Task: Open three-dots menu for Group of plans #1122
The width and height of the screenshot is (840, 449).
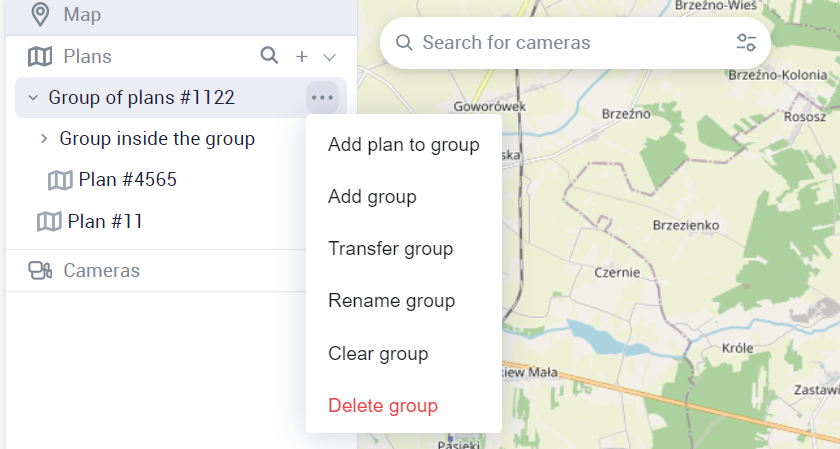Action: (x=322, y=97)
